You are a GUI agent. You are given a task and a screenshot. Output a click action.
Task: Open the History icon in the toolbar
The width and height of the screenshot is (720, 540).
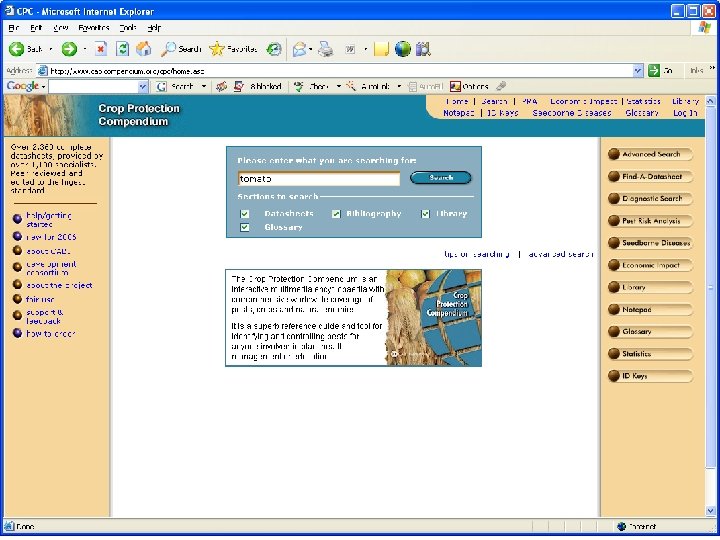click(x=274, y=49)
